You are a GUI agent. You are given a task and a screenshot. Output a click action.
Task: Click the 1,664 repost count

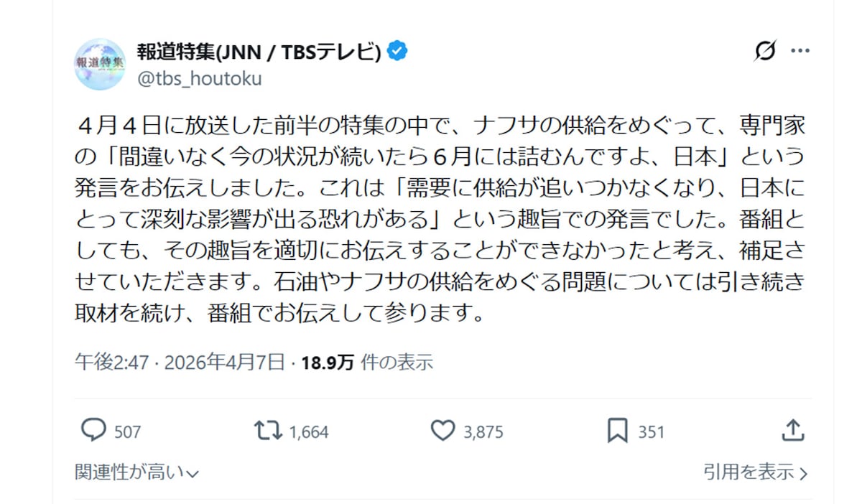pyautogui.click(x=309, y=431)
